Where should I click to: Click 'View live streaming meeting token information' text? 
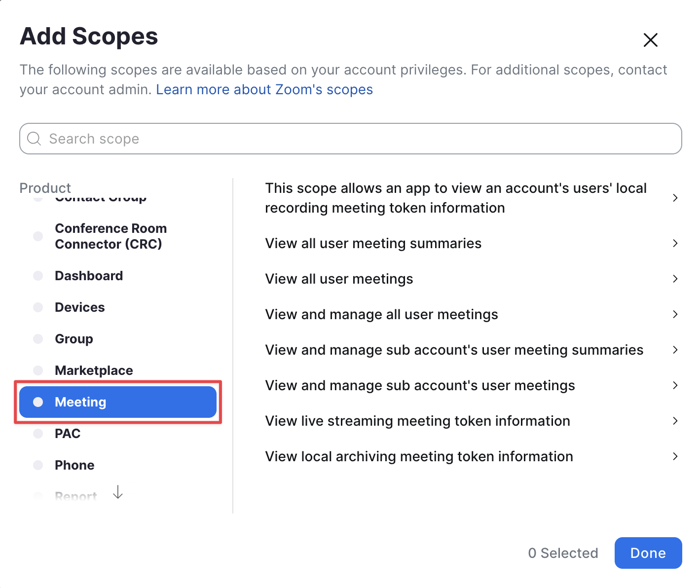pos(418,421)
